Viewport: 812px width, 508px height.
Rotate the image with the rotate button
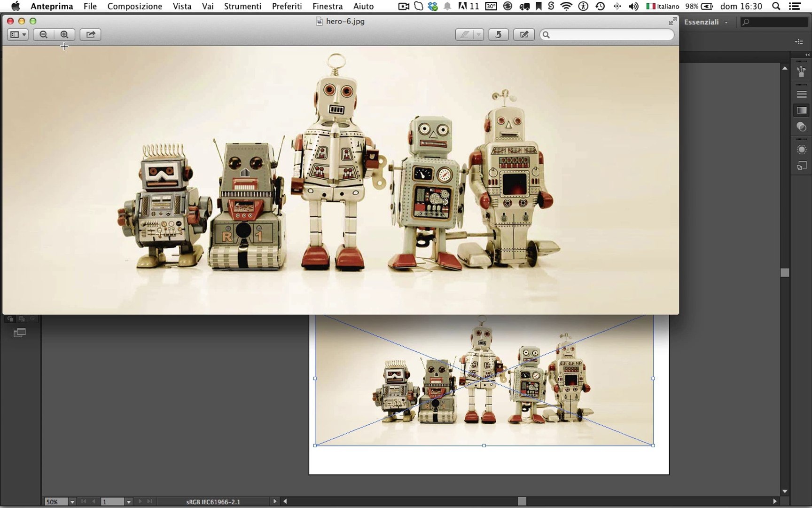click(x=498, y=34)
